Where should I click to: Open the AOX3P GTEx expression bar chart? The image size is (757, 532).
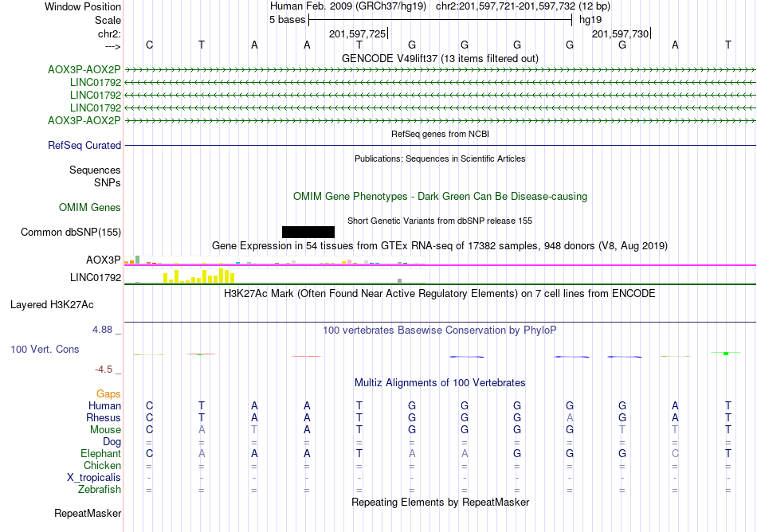pyautogui.click(x=275, y=260)
